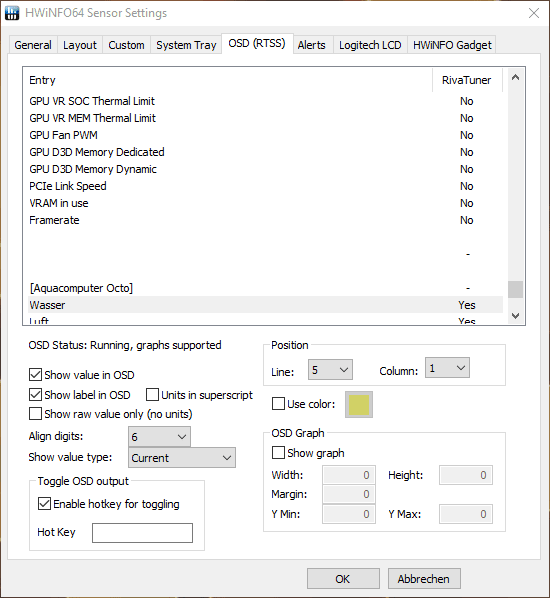The height and width of the screenshot is (598, 550).
Task: Pick the yellow OSD color swatch
Action: (359, 404)
